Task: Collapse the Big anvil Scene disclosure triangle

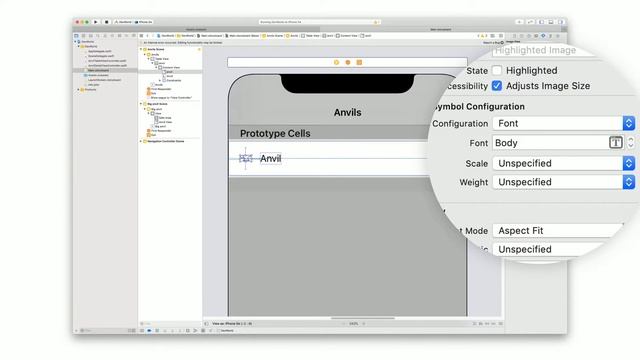Action: pos(141,104)
